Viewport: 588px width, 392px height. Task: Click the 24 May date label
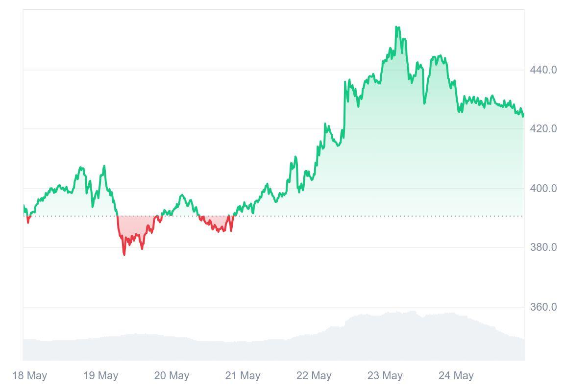coord(456,376)
